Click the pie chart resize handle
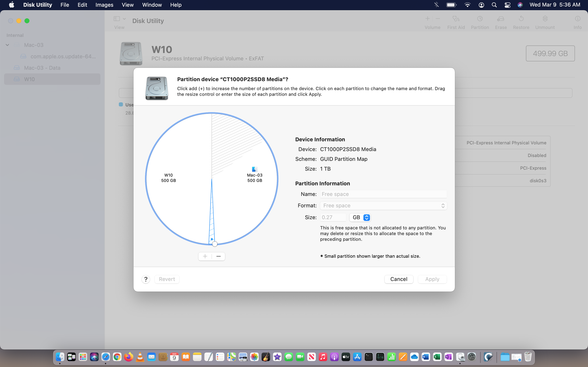This screenshot has width=588, height=367. click(x=215, y=244)
